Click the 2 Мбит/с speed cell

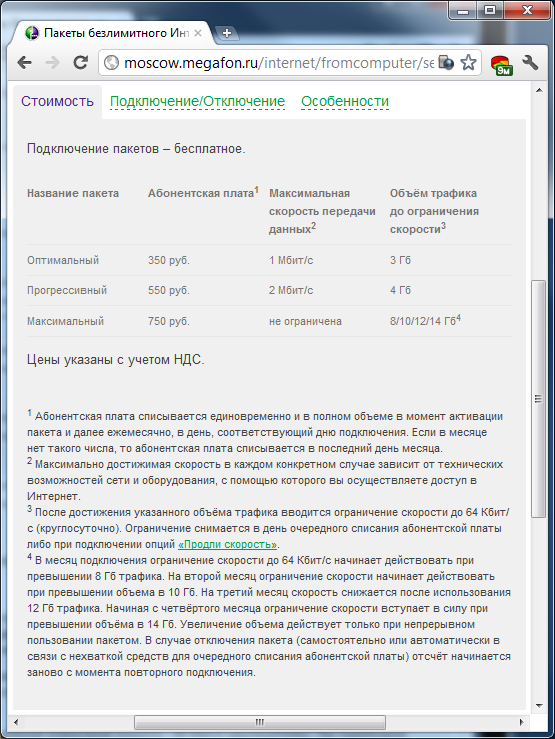tap(291, 290)
